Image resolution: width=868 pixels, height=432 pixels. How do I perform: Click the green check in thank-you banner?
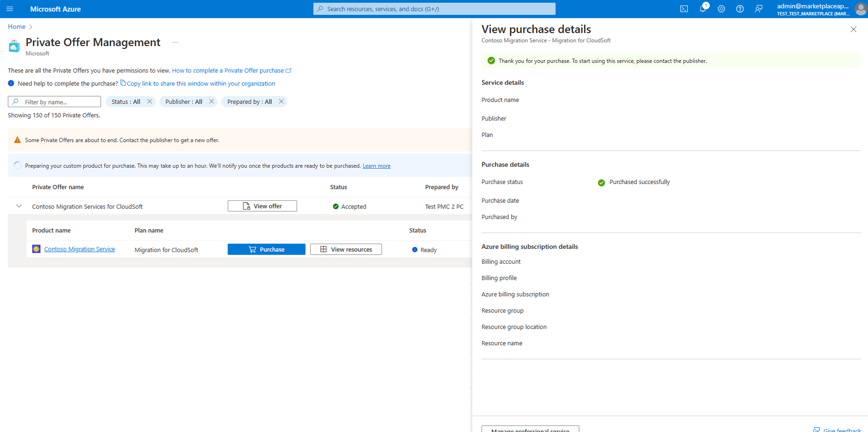click(x=491, y=61)
